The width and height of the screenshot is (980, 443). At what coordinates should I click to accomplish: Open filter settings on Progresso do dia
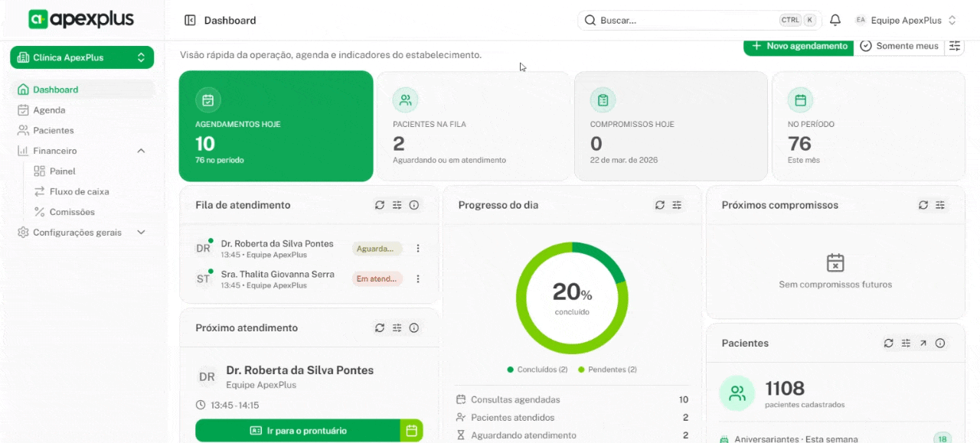pos(677,205)
